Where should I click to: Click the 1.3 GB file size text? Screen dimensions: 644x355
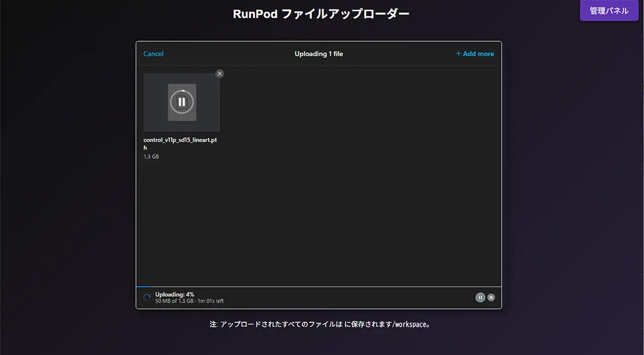point(151,157)
